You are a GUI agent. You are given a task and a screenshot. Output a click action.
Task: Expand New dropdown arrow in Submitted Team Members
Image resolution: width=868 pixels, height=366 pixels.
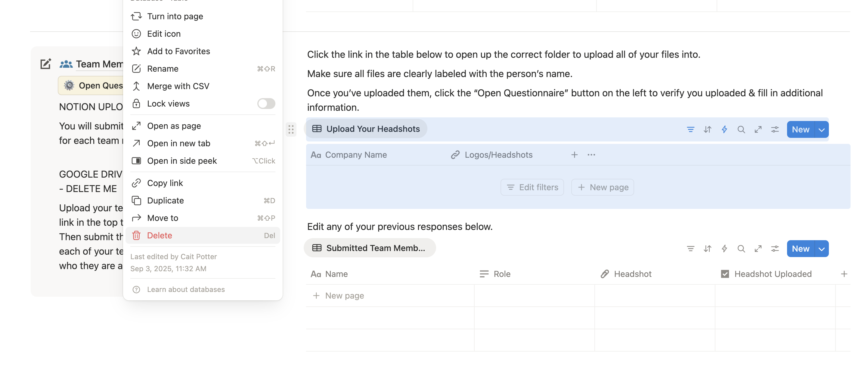pyautogui.click(x=822, y=249)
